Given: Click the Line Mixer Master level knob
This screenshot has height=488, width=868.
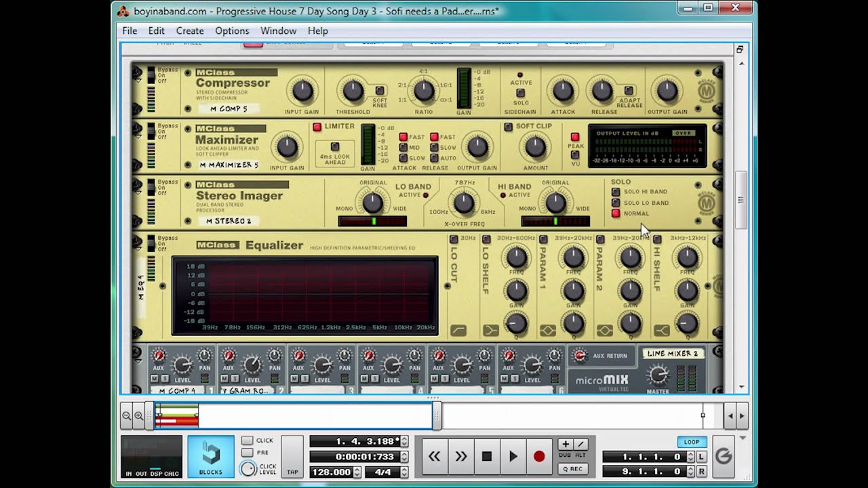Looking at the screenshot, I should pyautogui.click(x=657, y=375).
